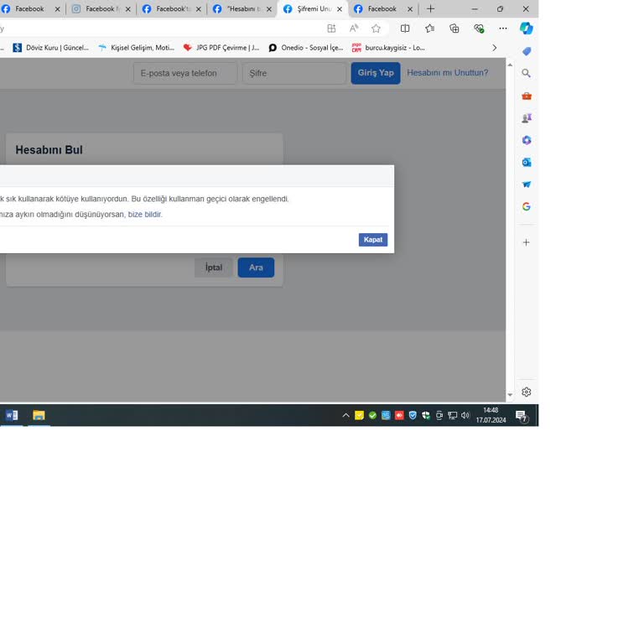The width and height of the screenshot is (644, 644).
Task: Click the Ara search button
Action: point(256,267)
